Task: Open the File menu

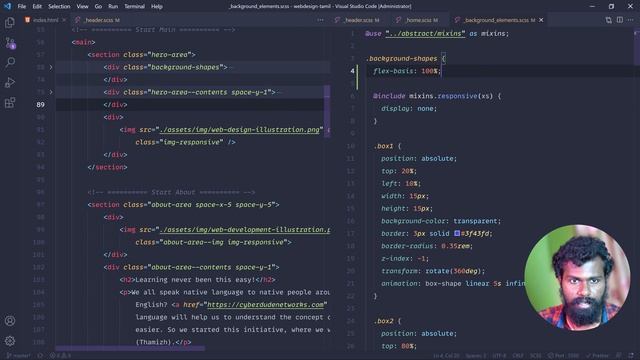Action: (22, 7)
